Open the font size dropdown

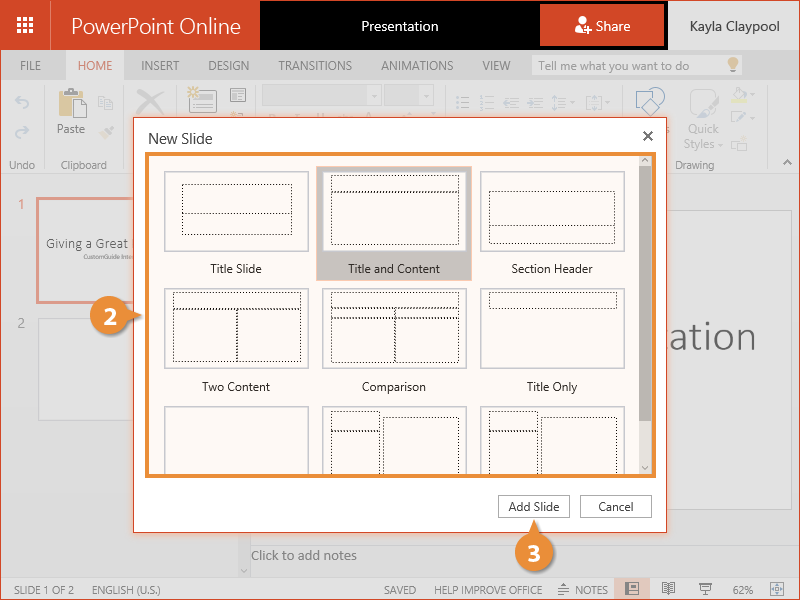tap(425, 95)
